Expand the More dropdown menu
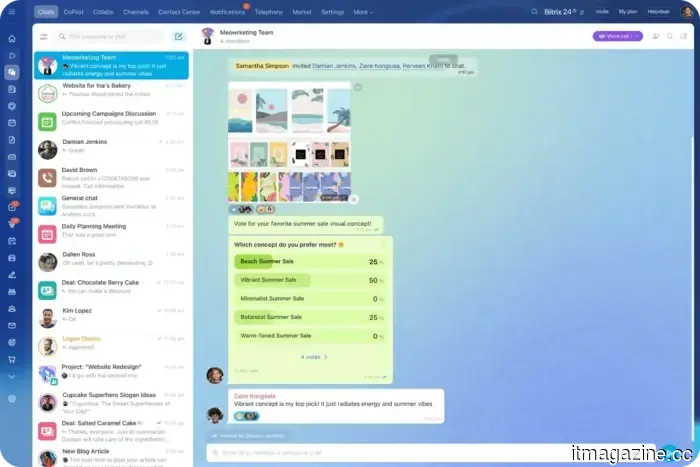 tap(363, 12)
